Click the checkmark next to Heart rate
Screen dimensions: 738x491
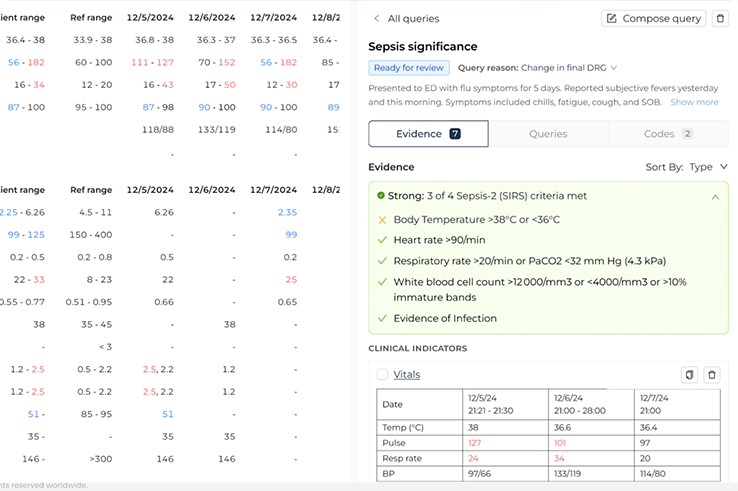(381, 240)
